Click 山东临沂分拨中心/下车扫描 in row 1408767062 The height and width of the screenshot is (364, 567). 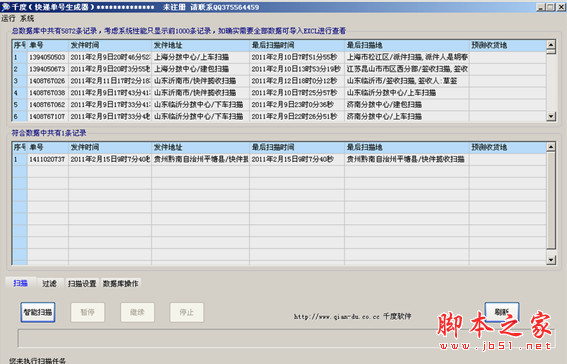pos(201,105)
